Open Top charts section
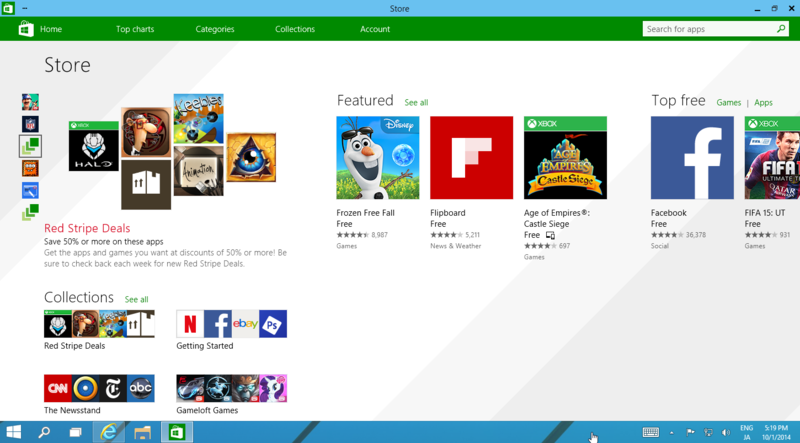Image resolution: width=800 pixels, height=443 pixels. click(x=135, y=29)
